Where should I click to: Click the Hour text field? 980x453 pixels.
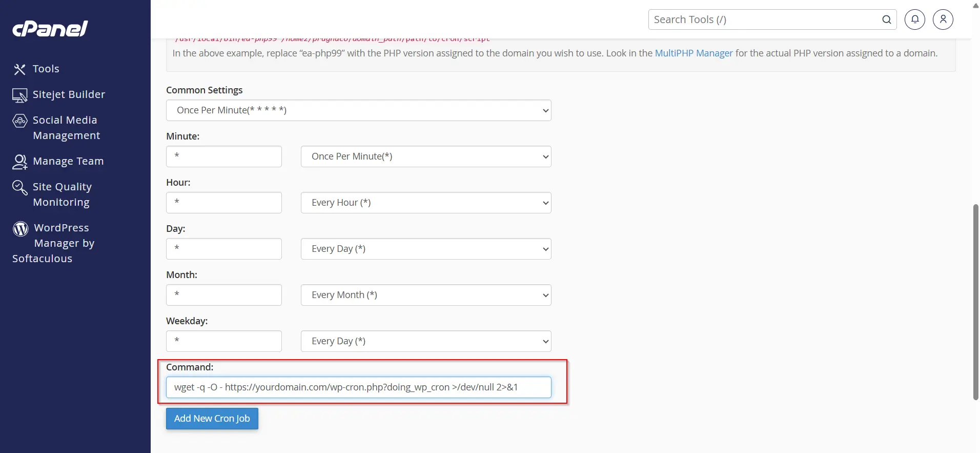224,203
